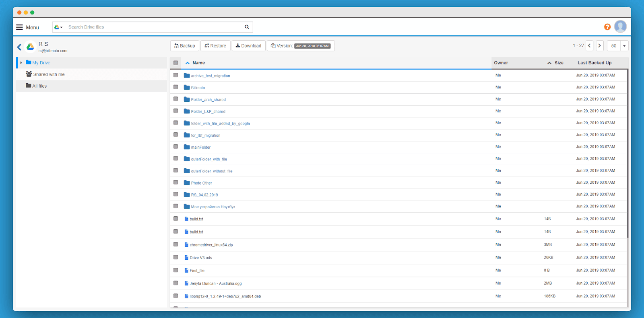Click the libpng12 deb file icon
Image resolution: width=644 pixels, height=318 pixels.
186,296
